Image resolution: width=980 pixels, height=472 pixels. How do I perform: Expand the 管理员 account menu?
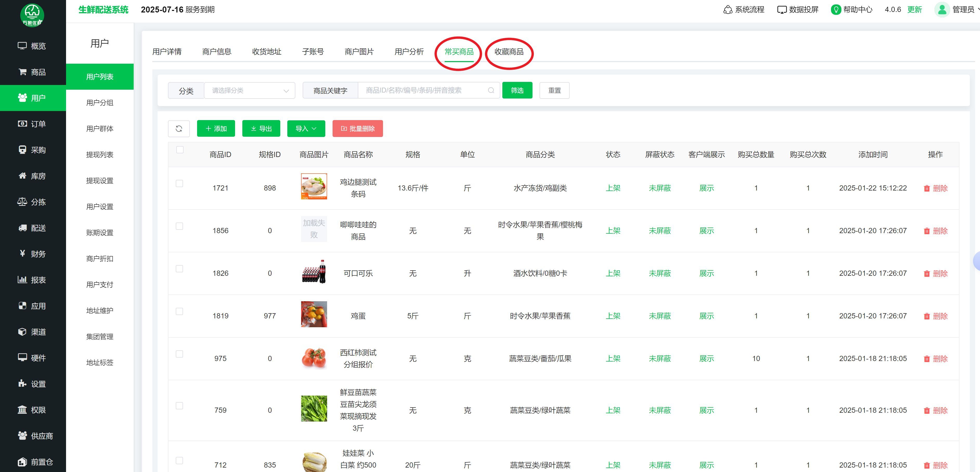pos(963,10)
